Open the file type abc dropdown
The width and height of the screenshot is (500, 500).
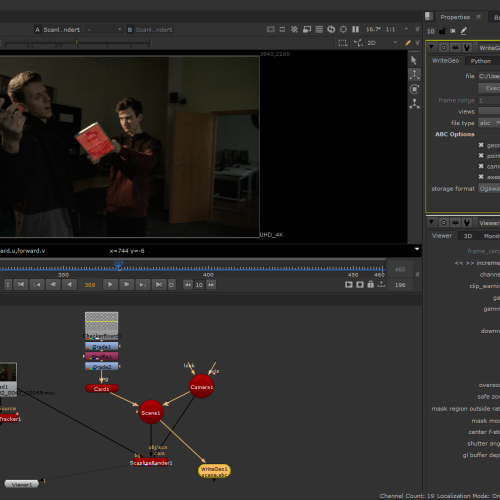point(489,123)
